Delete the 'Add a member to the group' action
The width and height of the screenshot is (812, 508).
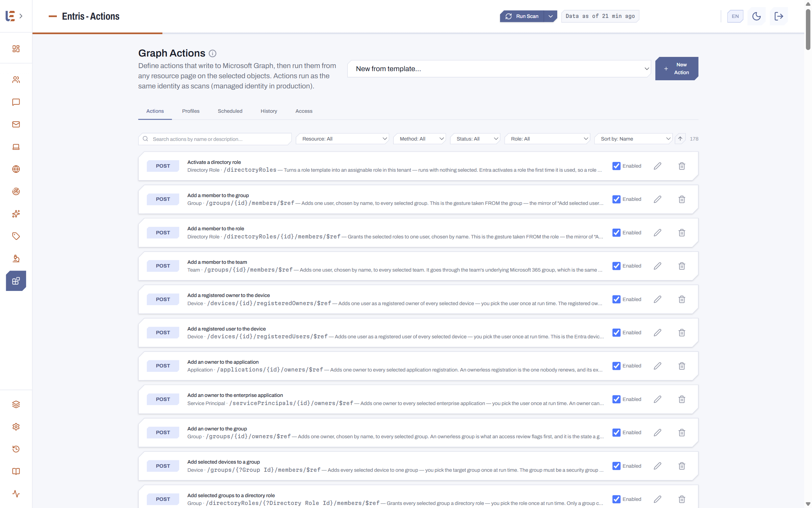(x=682, y=199)
